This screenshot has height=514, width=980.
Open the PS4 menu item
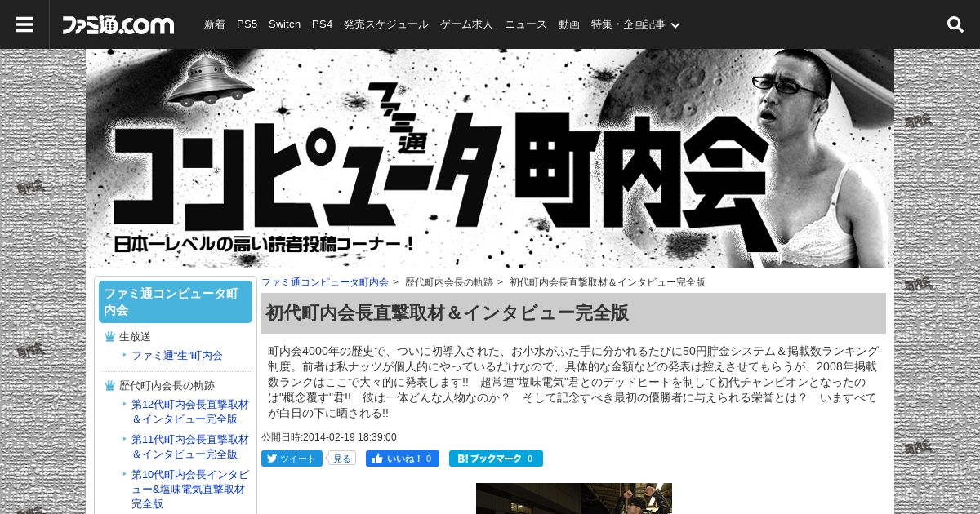tap(322, 24)
